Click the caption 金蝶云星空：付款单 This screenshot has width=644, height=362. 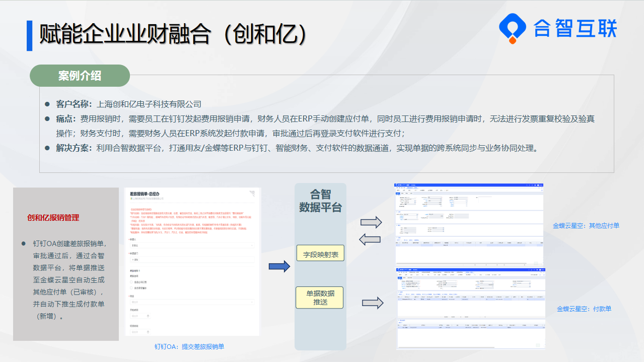(584, 309)
